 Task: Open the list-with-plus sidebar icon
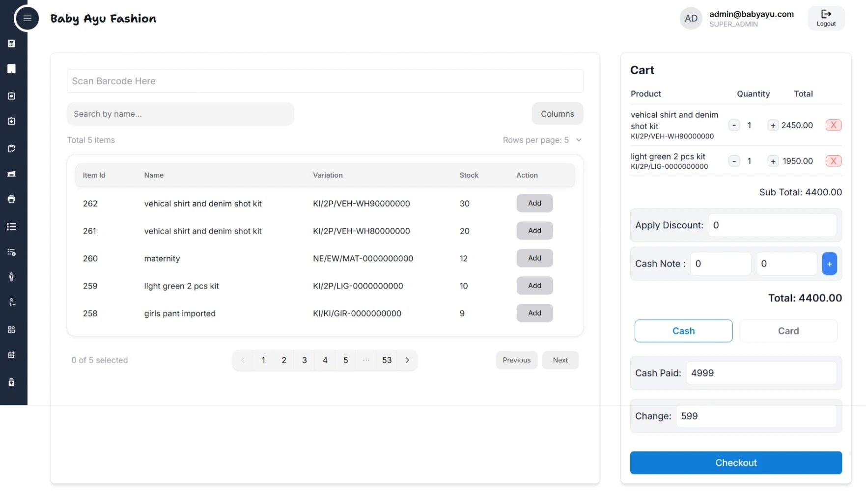click(x=11, y=252)
